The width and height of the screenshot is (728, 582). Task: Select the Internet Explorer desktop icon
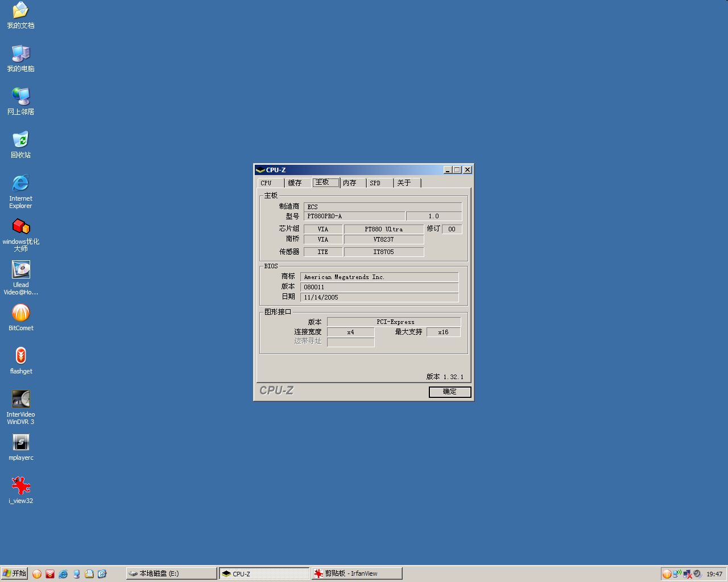[x=20, y=192]
